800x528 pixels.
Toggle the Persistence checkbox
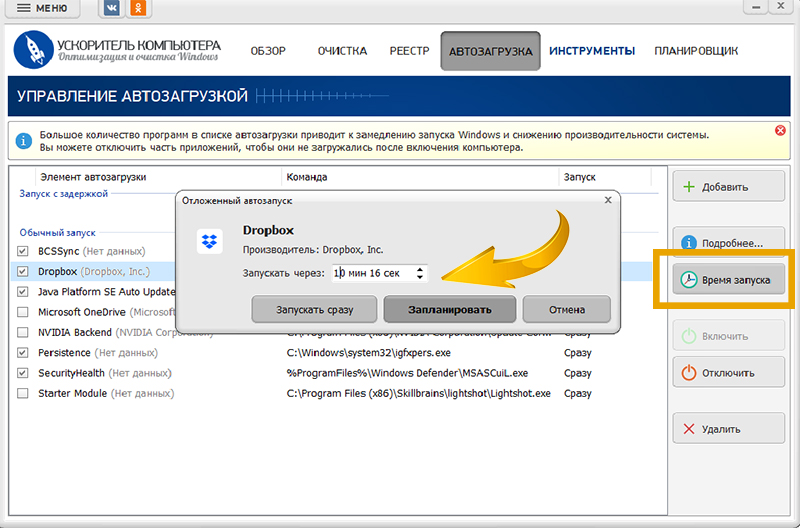tap(22, 353)
